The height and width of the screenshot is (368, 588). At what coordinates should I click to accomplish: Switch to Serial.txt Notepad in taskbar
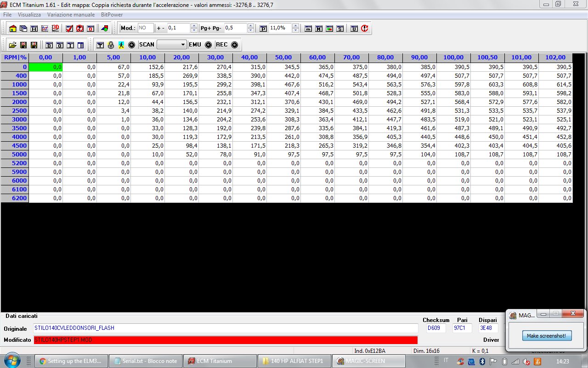pyautogui.click(x=146, y=361)
